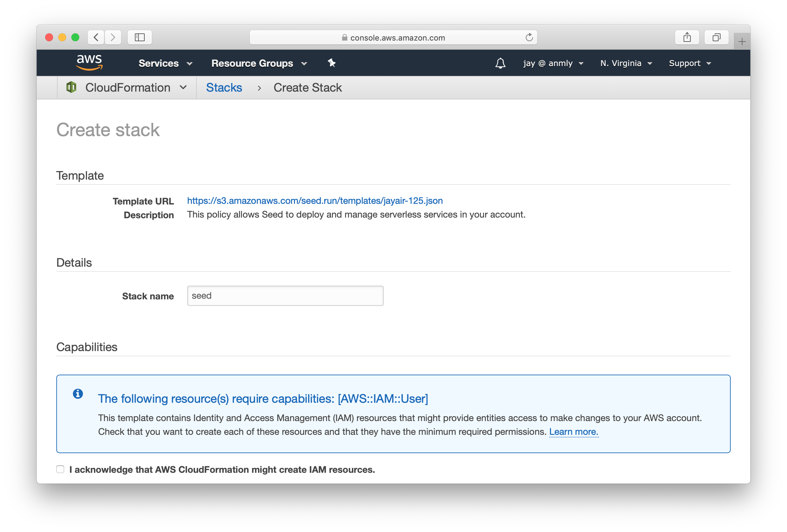Open the jayair-125.json template URL link

click(315, 201)
